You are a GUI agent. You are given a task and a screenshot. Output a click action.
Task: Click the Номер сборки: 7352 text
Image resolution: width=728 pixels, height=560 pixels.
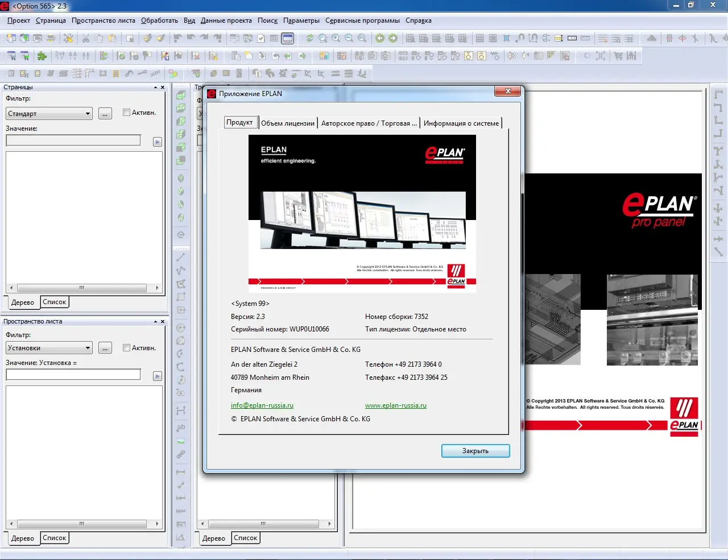point(396,317)
